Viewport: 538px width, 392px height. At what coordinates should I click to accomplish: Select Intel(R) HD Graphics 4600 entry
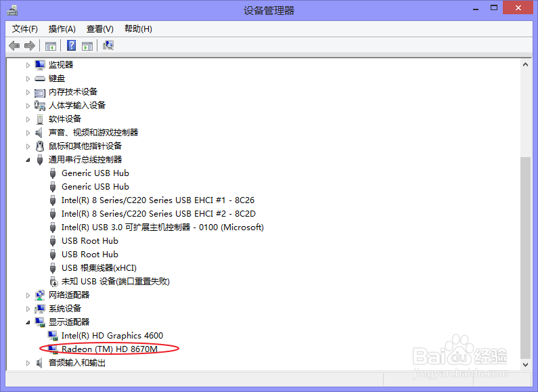click(112, 335)
